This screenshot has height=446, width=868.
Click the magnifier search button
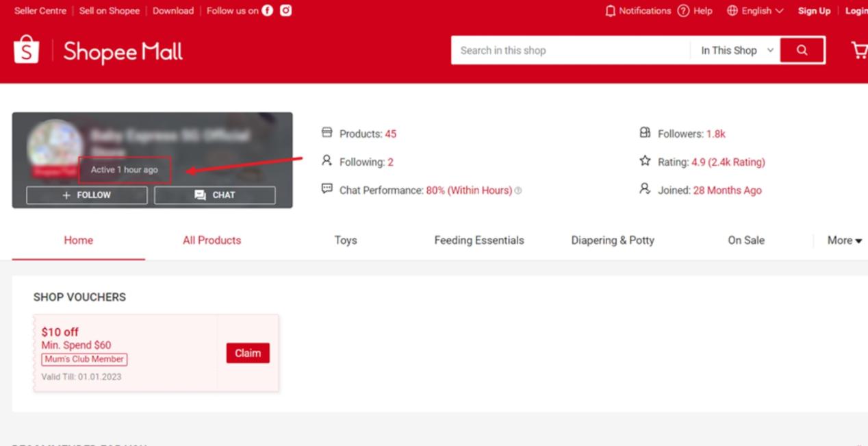802,50
